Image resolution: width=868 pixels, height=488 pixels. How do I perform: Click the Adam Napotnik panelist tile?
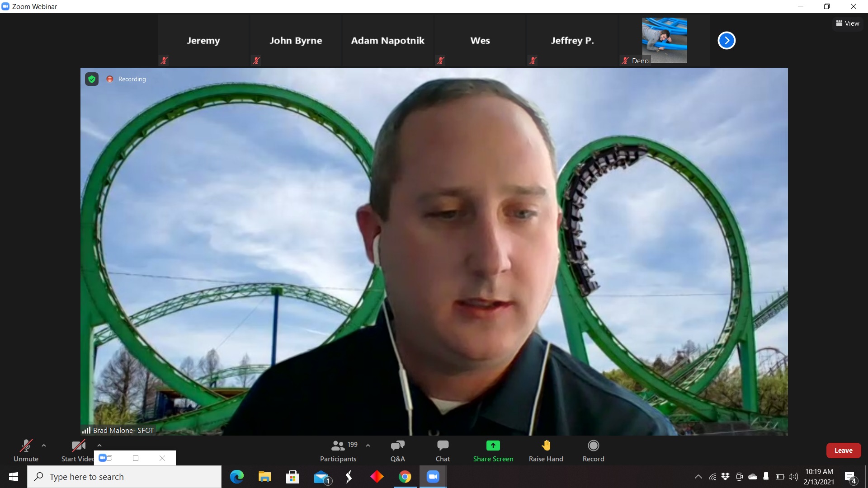(387, 41)
